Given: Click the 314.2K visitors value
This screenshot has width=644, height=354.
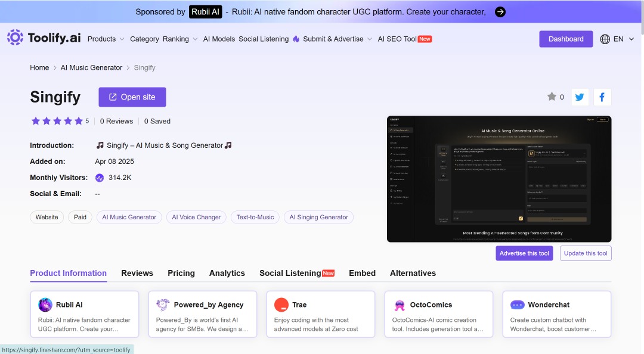Looking at the screenshot, I should click(x=120, y=178).
